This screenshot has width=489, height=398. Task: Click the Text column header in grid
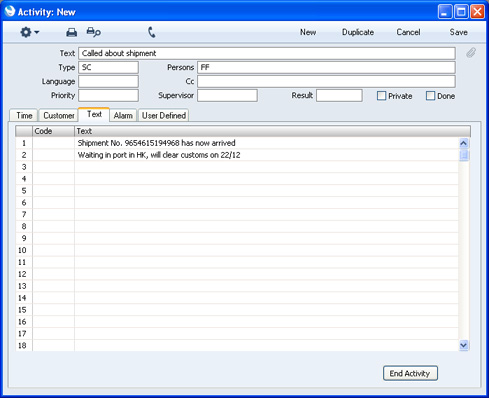[272, 131]
